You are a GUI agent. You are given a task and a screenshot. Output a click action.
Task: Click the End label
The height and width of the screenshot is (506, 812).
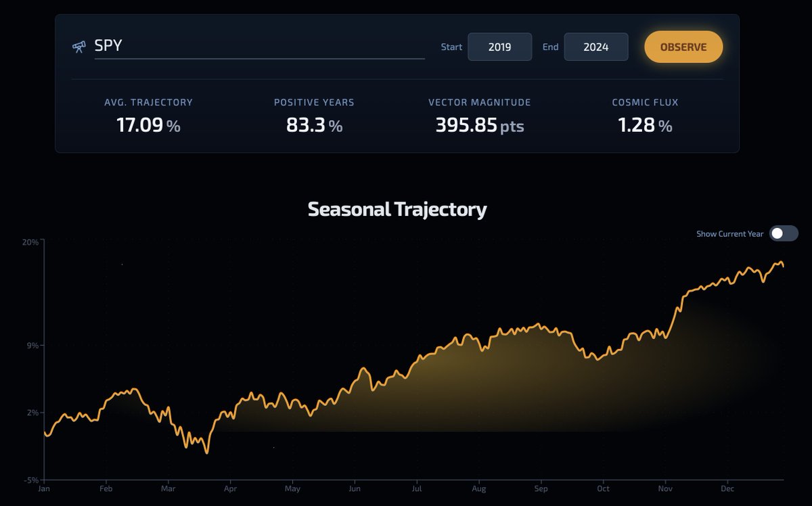point(550,47)
